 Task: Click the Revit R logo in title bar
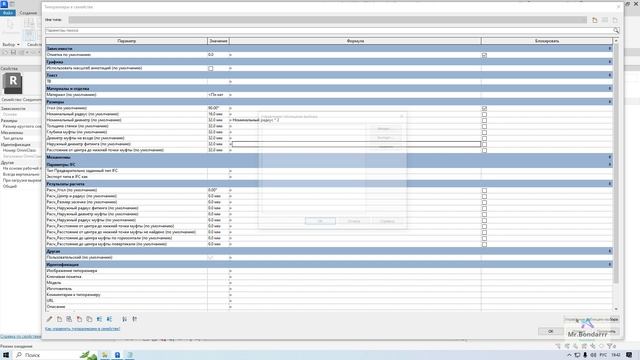[x=4, y=4]
